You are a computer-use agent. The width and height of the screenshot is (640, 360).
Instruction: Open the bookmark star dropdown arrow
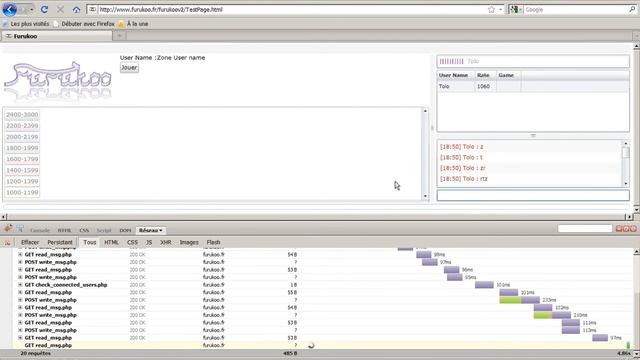pos(500,9)
